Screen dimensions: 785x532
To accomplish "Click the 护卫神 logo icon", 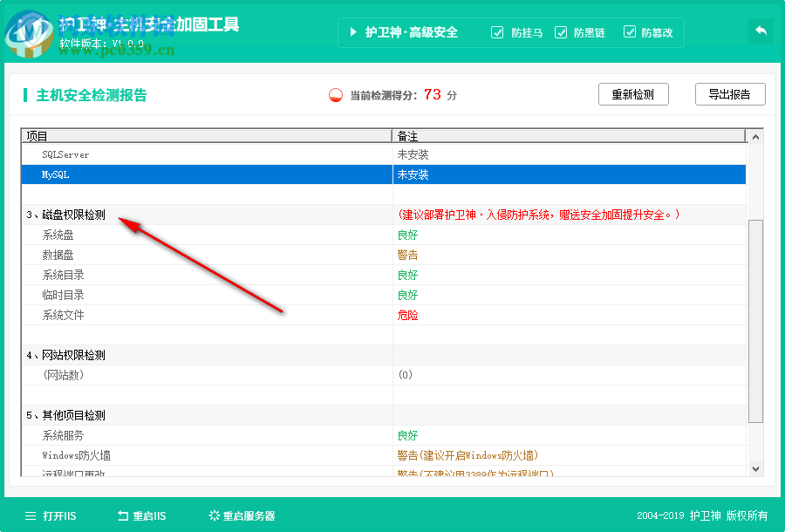I will (x=31, y=31).
